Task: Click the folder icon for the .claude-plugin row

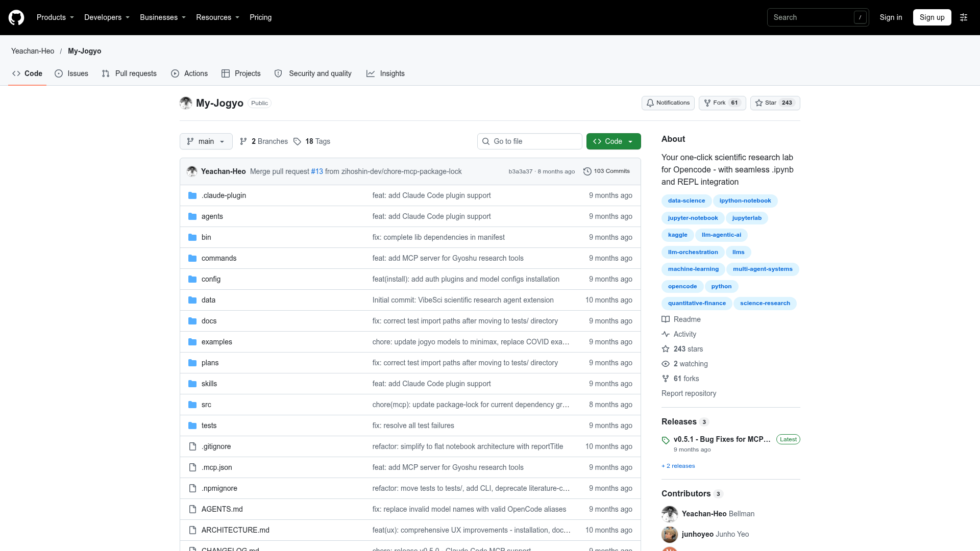Action: tap(192, 195)
